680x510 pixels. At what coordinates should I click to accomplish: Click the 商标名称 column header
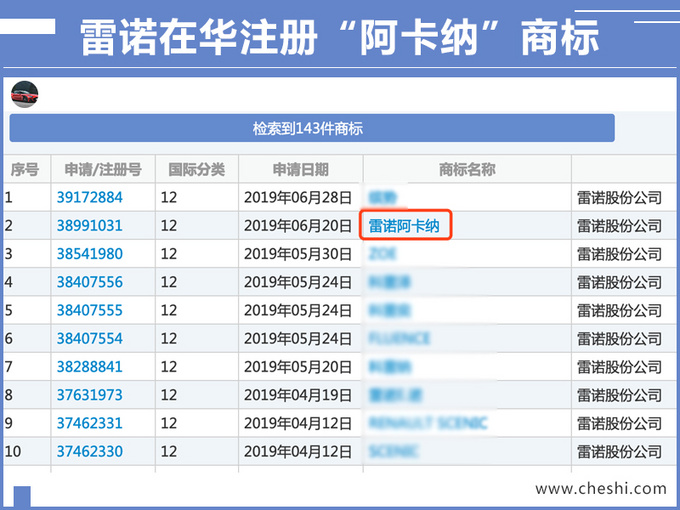(x=467, y=169)
